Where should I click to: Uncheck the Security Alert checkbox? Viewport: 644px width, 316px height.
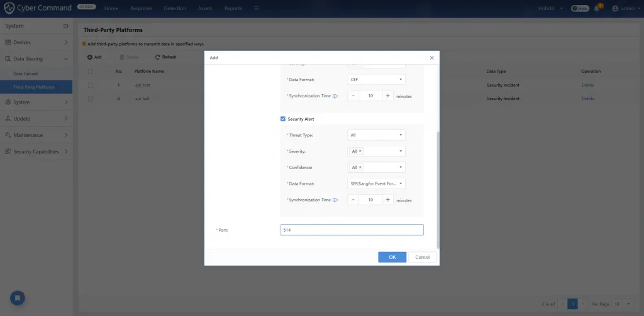click(282, 119)
